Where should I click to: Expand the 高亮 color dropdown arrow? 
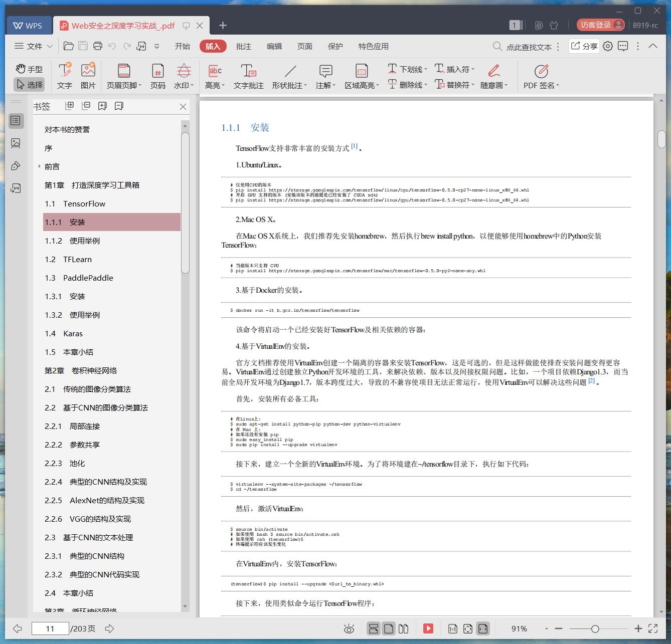tap(223, 86)
